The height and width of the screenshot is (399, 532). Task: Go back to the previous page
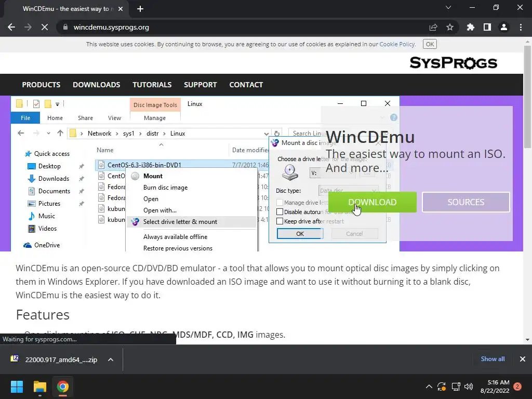[11, 27]
